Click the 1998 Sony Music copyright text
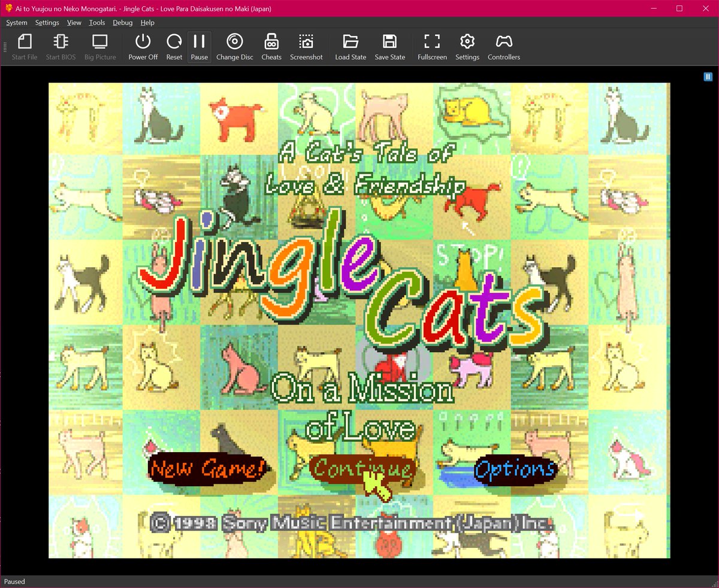This screenshot has height=588, width=719. click(351, 523)
